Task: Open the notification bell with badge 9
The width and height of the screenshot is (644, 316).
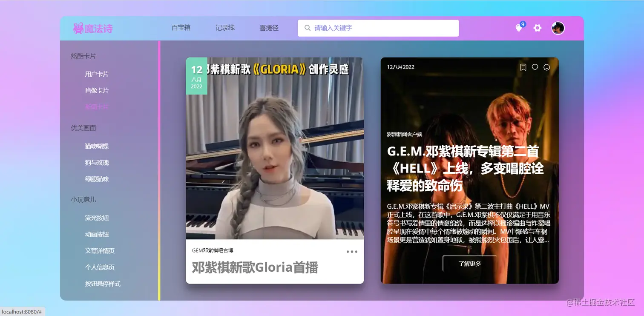Action: (519, 28)
